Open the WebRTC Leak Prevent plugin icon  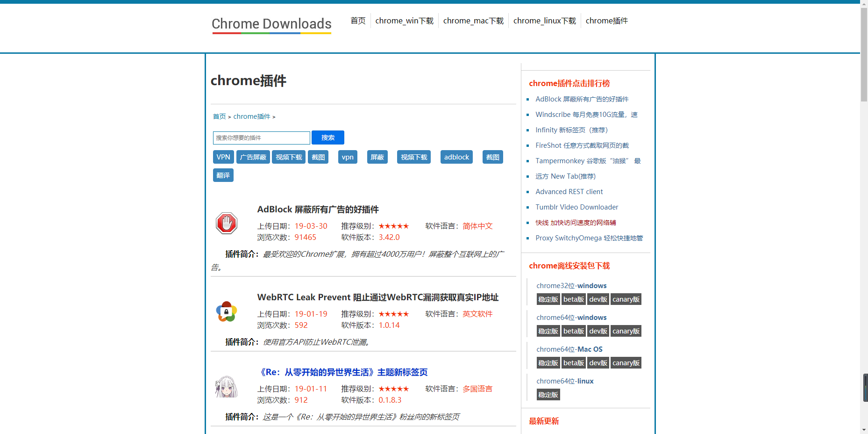click(227, 311)
